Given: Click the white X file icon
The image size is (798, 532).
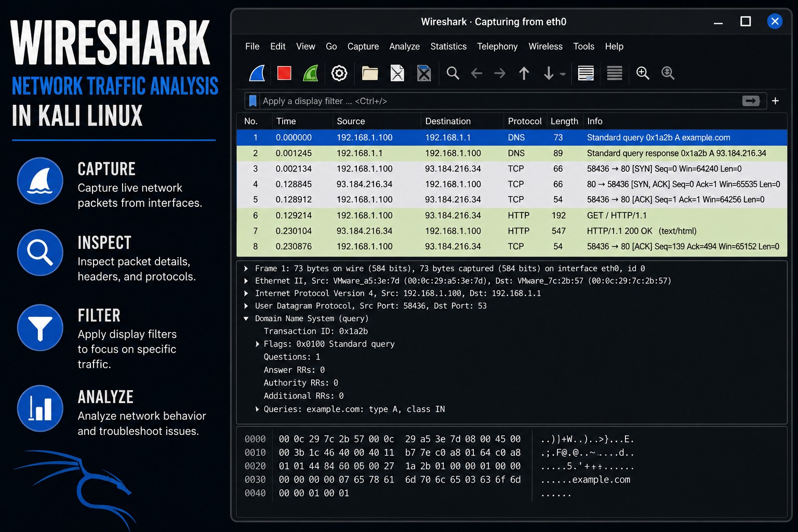Looking at the screenshot, I should coord(397,73).
